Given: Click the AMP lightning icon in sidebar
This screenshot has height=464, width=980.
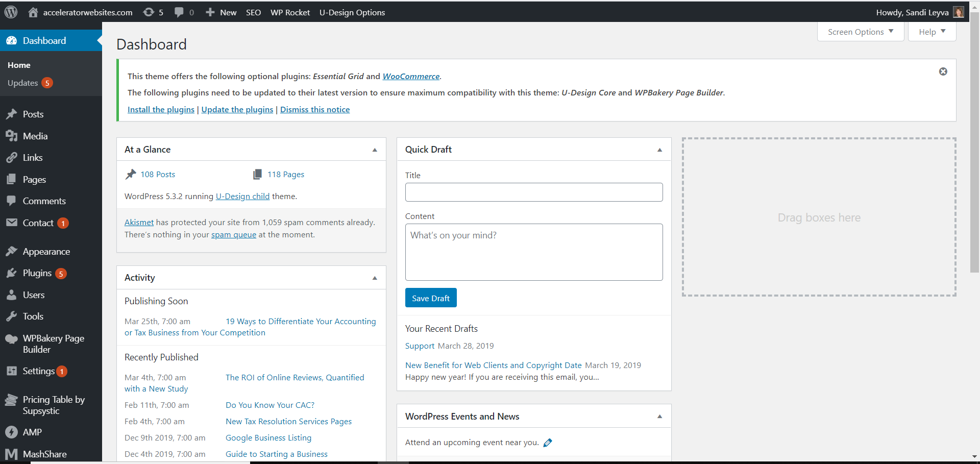Looking at the screenshot, I should coord(12,432).
